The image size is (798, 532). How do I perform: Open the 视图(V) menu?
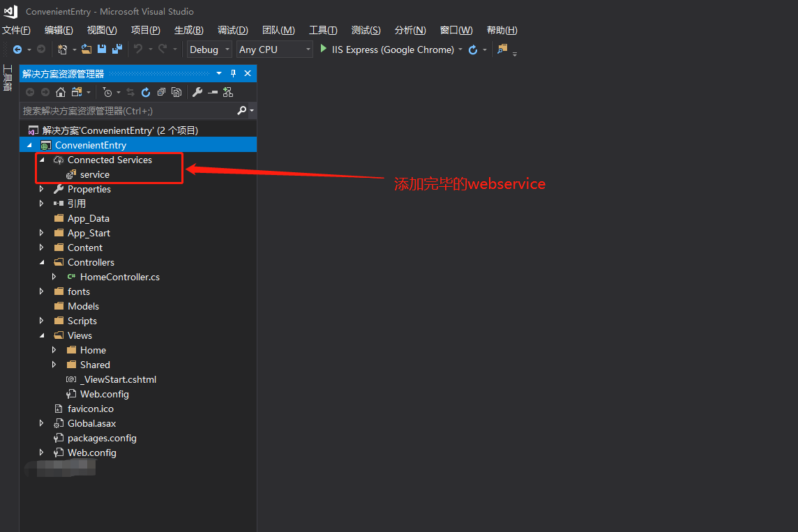pos(102,30)
